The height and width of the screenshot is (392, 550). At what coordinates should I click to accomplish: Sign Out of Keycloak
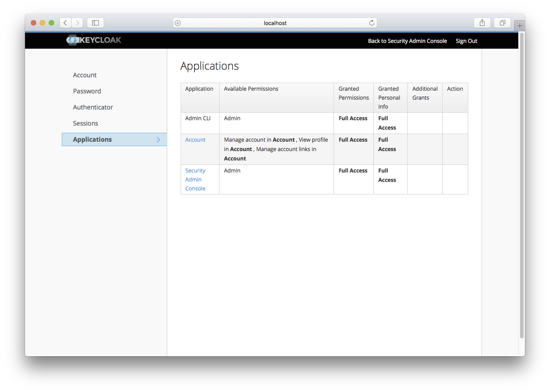click(x=466, y=41)
